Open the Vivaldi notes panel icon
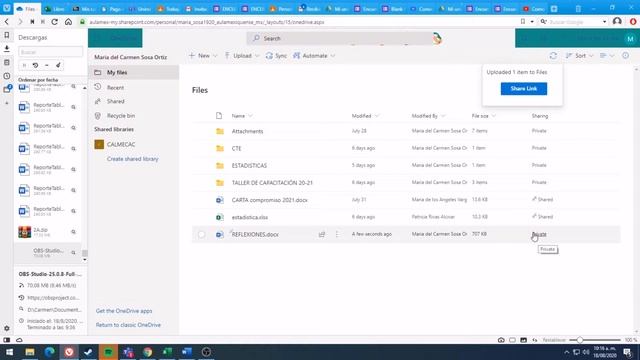The height and width of the screenshot is (360, 640). [x=7, y=62]
